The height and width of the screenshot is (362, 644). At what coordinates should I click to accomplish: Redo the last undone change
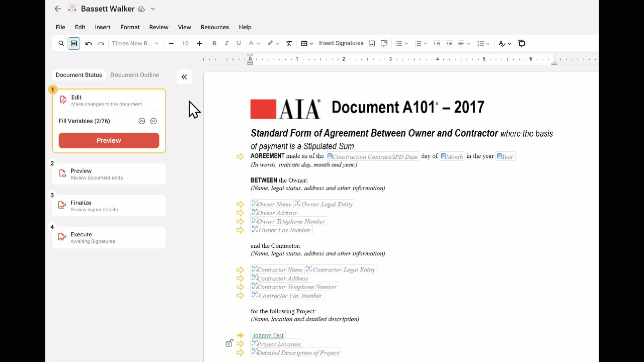[x=101, y=44]
